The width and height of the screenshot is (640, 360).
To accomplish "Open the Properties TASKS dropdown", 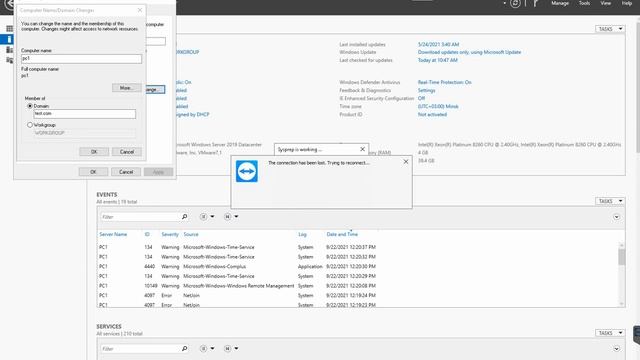I will point(610,29).
